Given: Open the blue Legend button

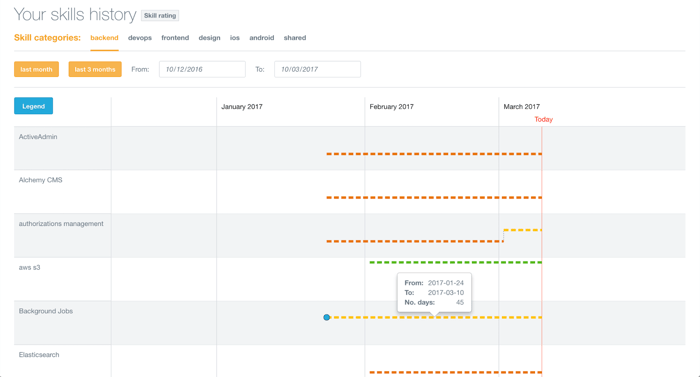Looking at the screenshot, I should (x=33, y=106).
